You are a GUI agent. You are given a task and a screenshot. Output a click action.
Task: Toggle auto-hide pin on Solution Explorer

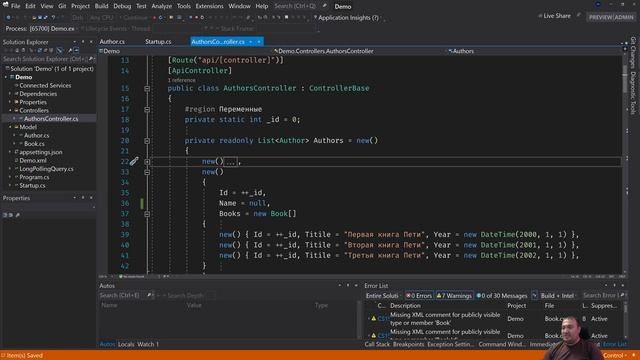83,42
